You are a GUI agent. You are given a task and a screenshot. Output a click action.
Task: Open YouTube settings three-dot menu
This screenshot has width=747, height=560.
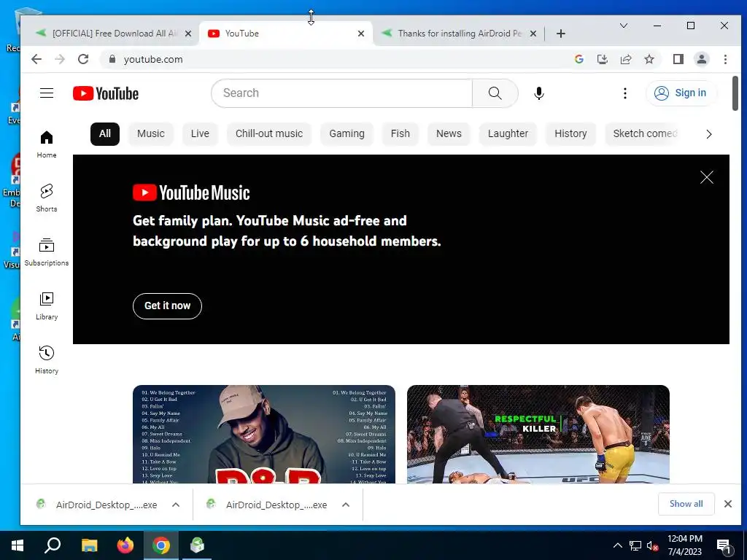click(x=625, y=93)
